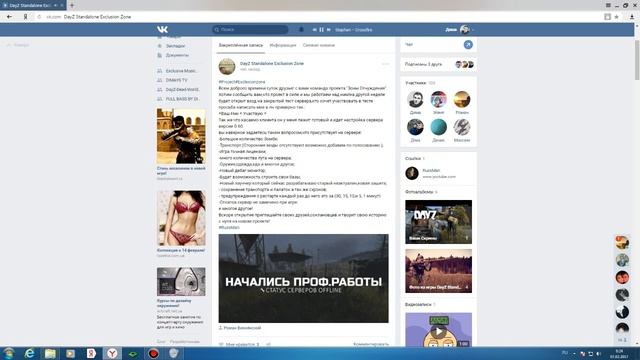Open the dark avatar in bottom member row

point(415,127)
